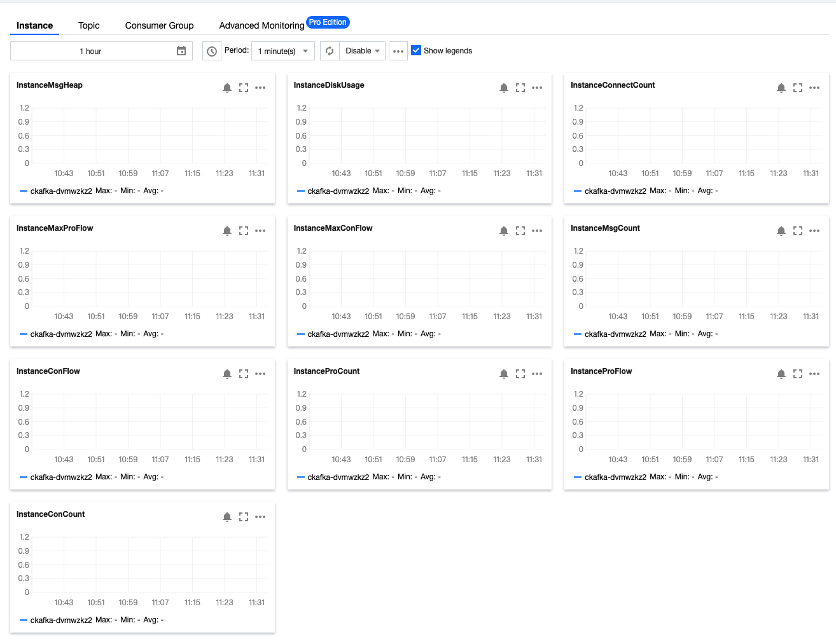Open the three-dot menu on the InstanceConFlow chart
836x644 pixels.
click(x=260, y=374)
